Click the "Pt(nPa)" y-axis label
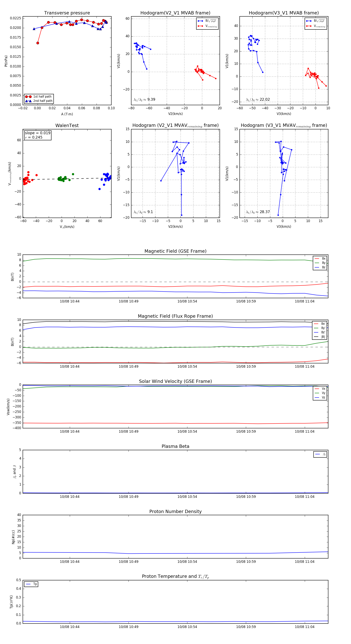 6,61
